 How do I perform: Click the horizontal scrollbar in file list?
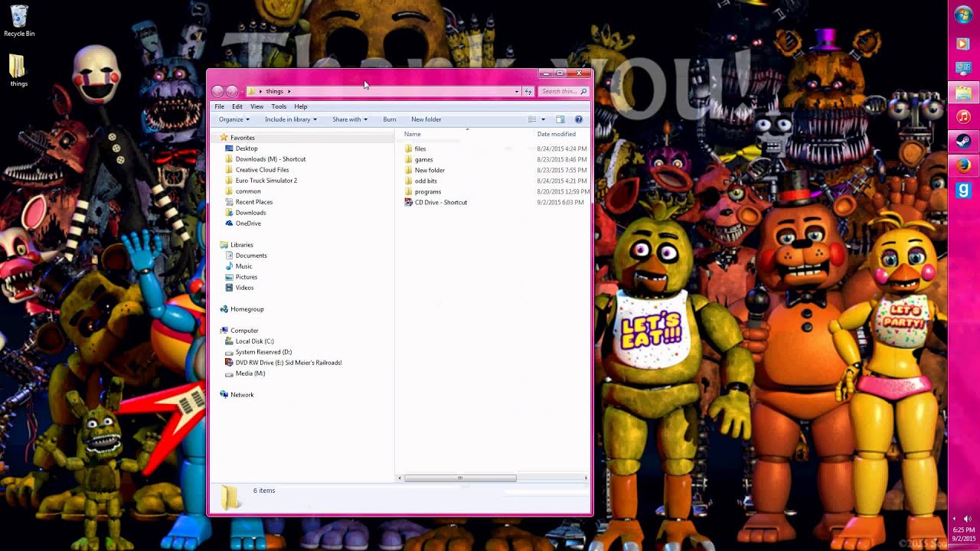click(x=460, y=478)
